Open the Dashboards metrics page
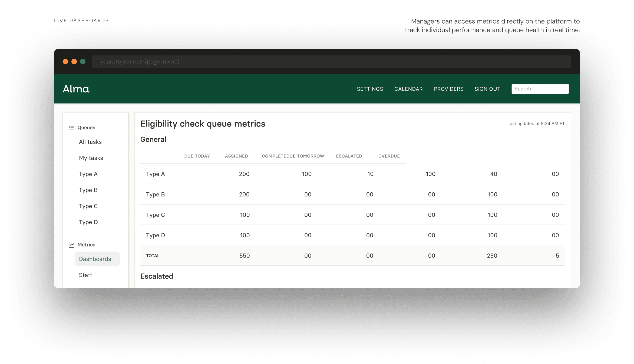Viewport: 634px width, 364px height. pyautogui.click(x=95, y=259)
